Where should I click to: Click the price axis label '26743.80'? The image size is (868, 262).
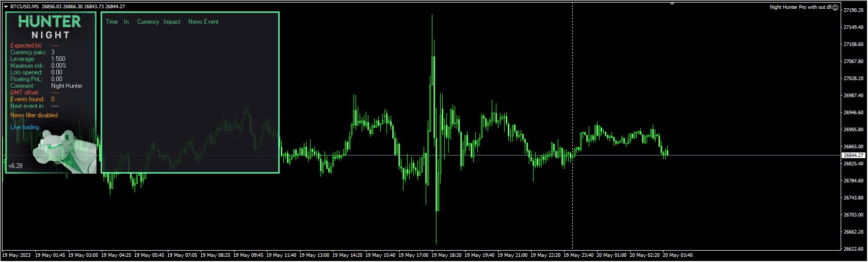(854, 198)
